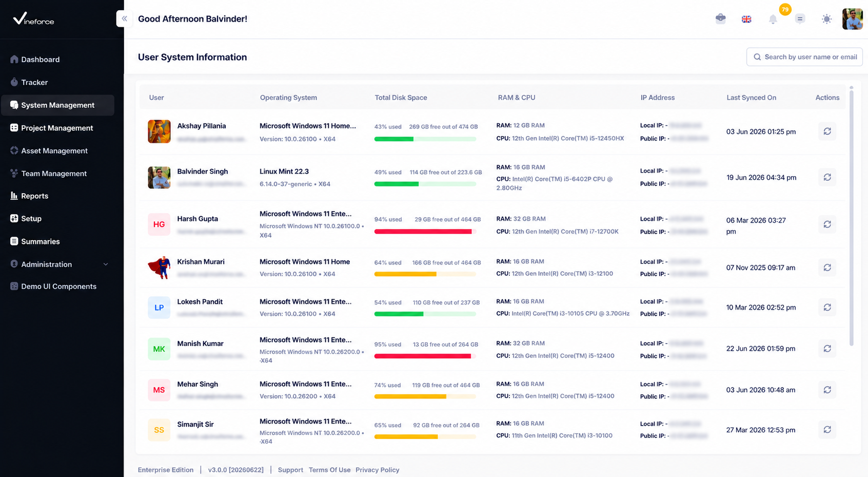Click the Reports bar chart icon
This screenshot has height=477, width=868.
(x=14, y=196)
